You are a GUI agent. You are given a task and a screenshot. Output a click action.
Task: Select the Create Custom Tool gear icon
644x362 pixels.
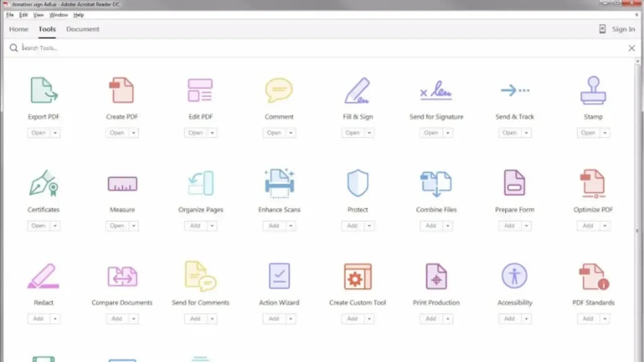(x=358, y=277)
